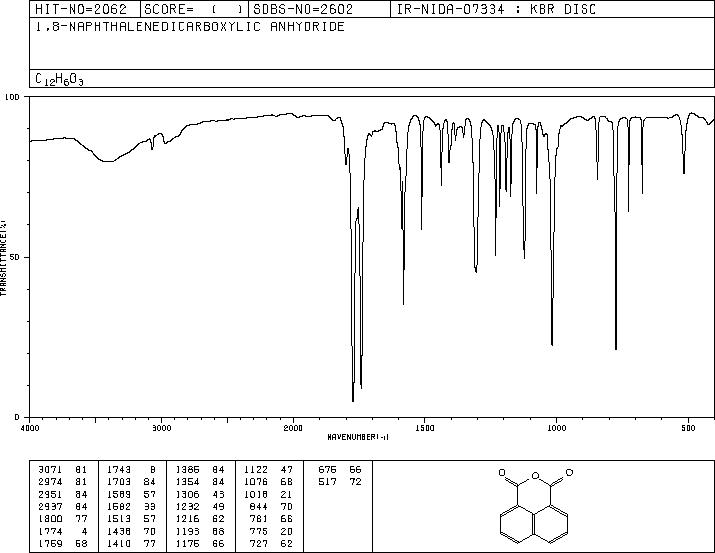
Task: Click the 1410 peak entry in table
Action: click(131, 543)
